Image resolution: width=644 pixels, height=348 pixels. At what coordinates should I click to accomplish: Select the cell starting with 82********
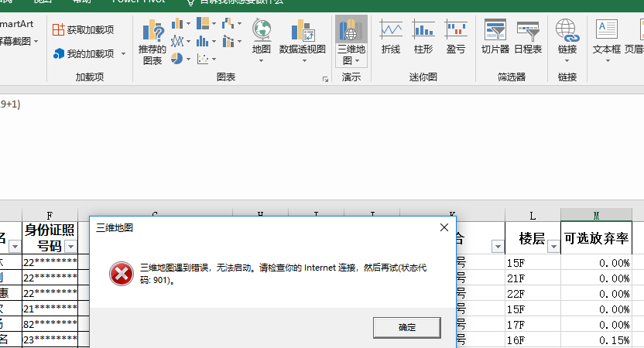(50, 325)
